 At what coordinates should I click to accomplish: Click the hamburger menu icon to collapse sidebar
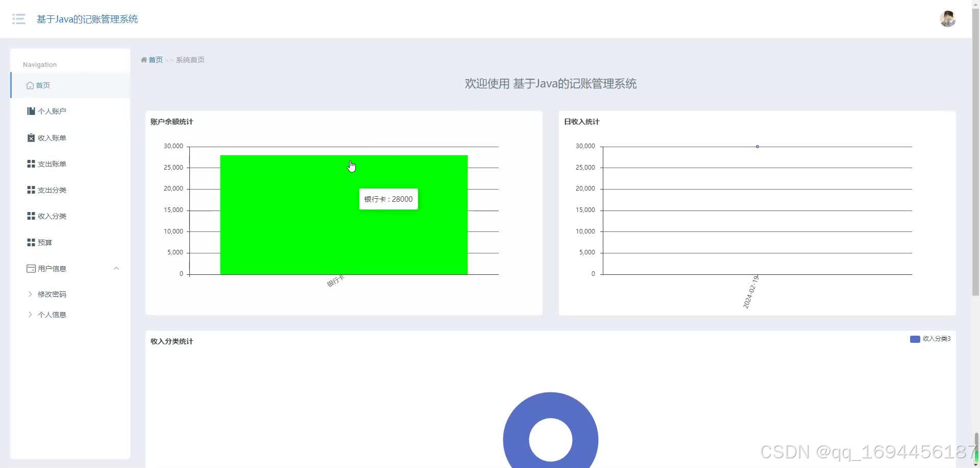[x=18, y=19]
